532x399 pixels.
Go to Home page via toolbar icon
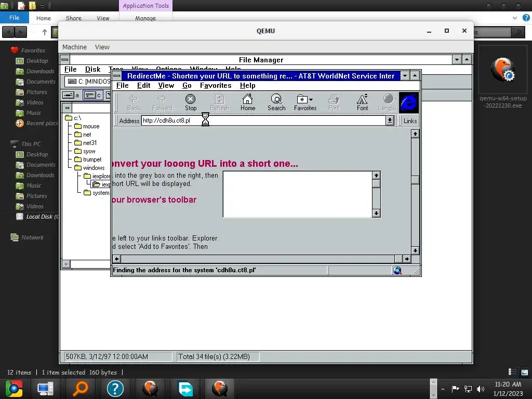[248, 102]
